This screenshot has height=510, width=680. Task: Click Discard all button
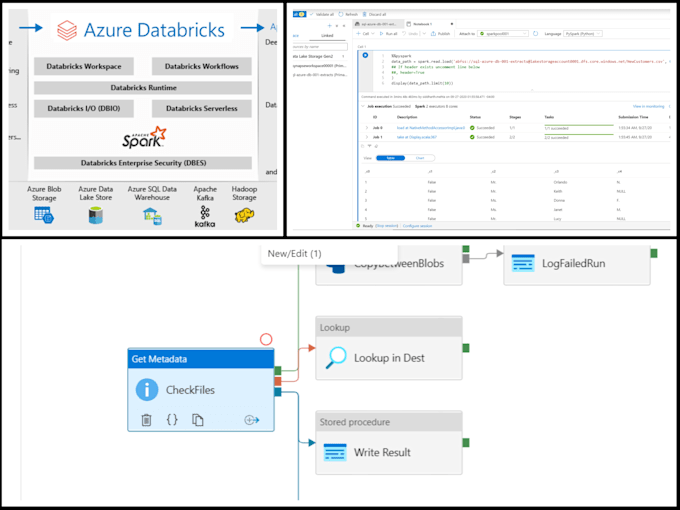pos(374,14)
